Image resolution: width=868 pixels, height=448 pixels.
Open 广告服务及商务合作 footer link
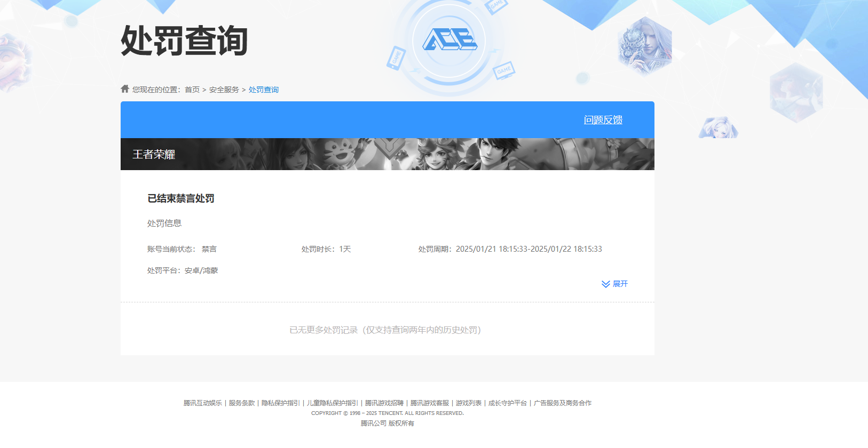pos(563,403)
